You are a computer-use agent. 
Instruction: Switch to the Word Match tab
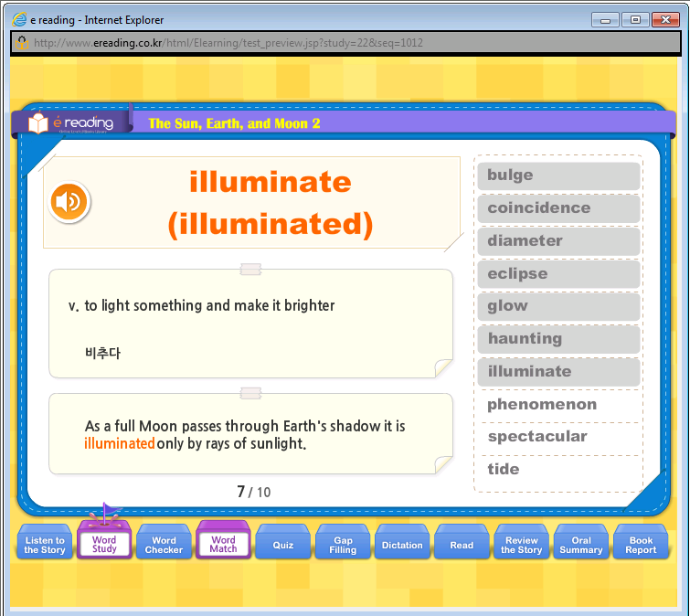[224, 541]
